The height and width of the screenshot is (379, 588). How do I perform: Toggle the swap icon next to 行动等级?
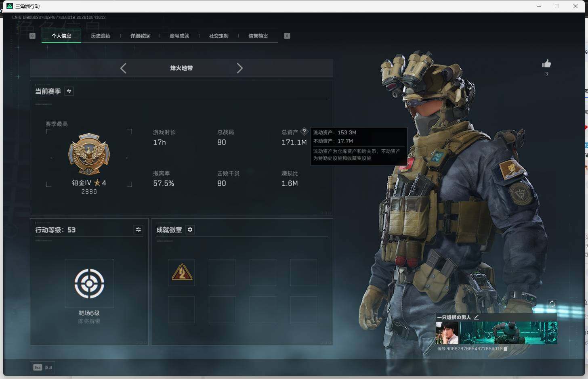(138, 230)
